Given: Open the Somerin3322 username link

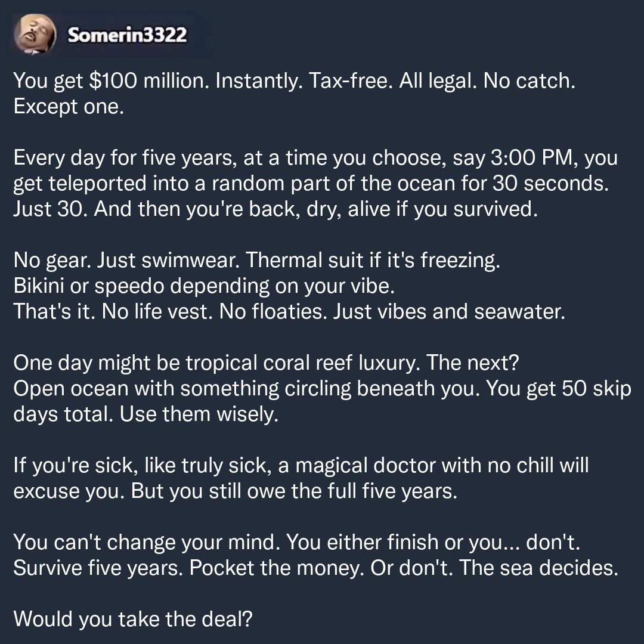Looking at the screenshot, I should [x=127, y=35].
